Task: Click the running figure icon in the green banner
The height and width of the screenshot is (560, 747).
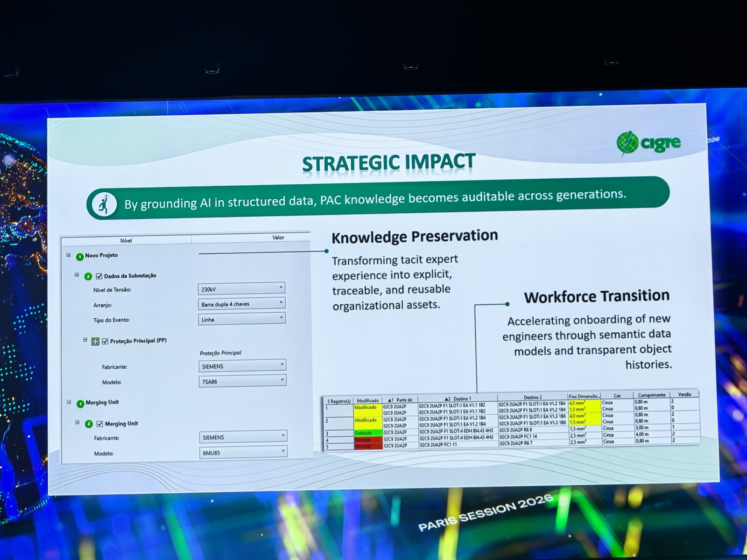Action: click(104, 204)
